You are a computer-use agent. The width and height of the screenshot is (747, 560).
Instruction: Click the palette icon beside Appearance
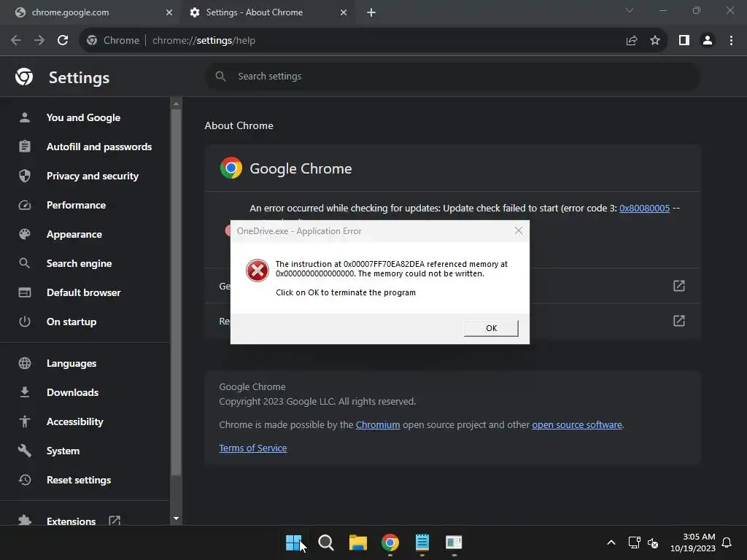click(x=25, y=234)
